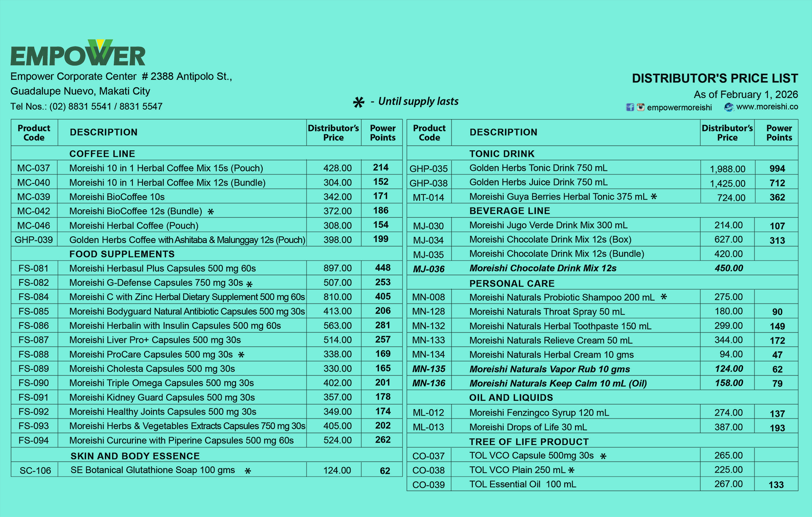Screen dimensions: 812x517
Task: Click the globe website icon
Action: [729, 107]
